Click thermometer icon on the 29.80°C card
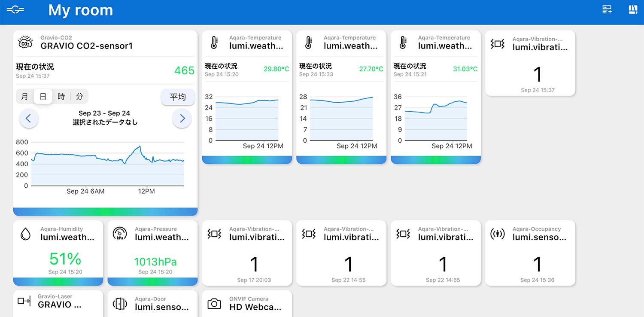The image size is (644, 317). 214,42
